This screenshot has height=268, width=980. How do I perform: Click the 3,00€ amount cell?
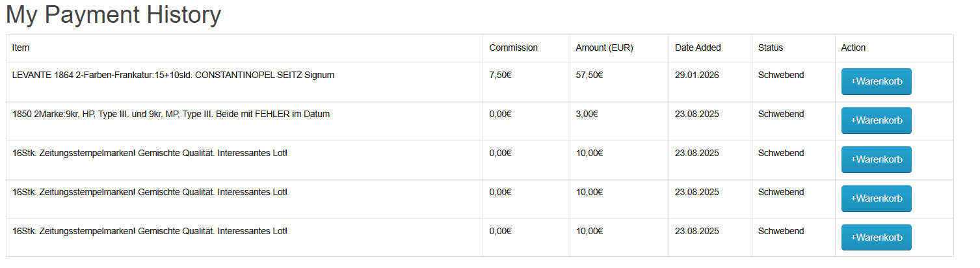click(x=587, y=114)
